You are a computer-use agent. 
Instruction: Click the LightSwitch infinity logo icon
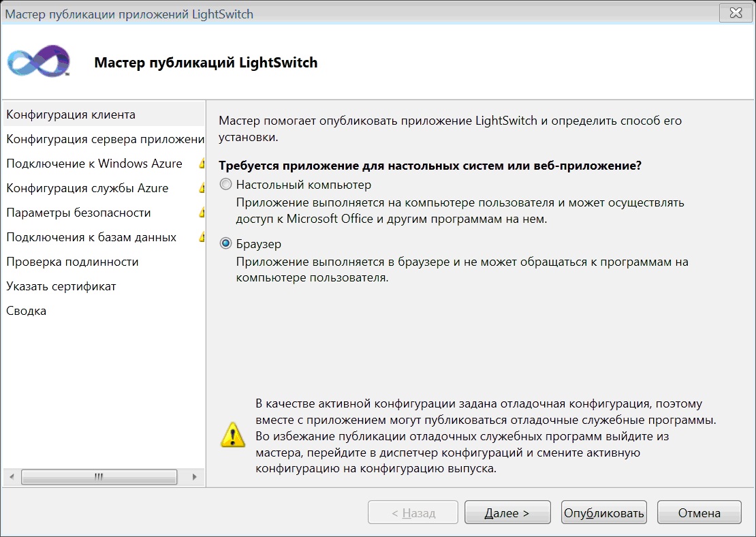(39, 61)
